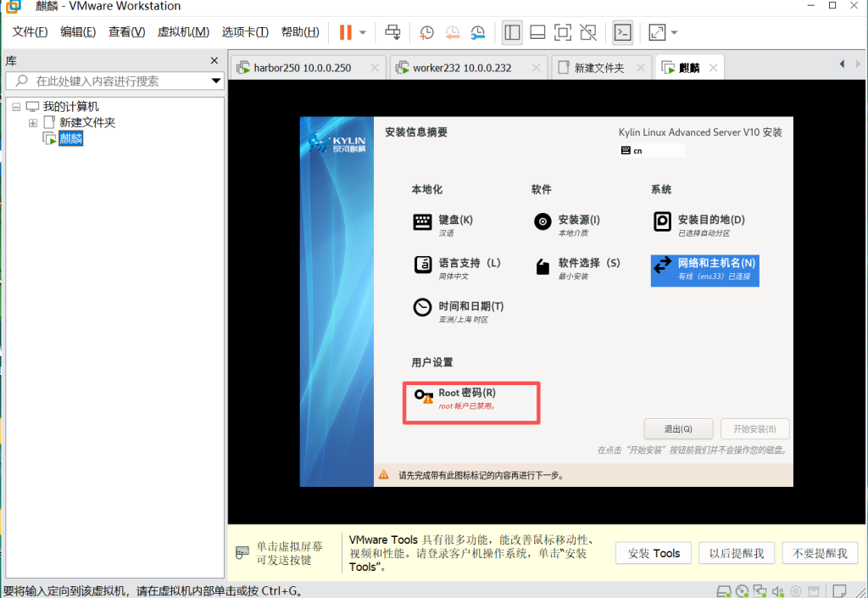Expand the power options dropdown arrow
The height and width of the screenshot is (598, 868).
coord(363,32)
